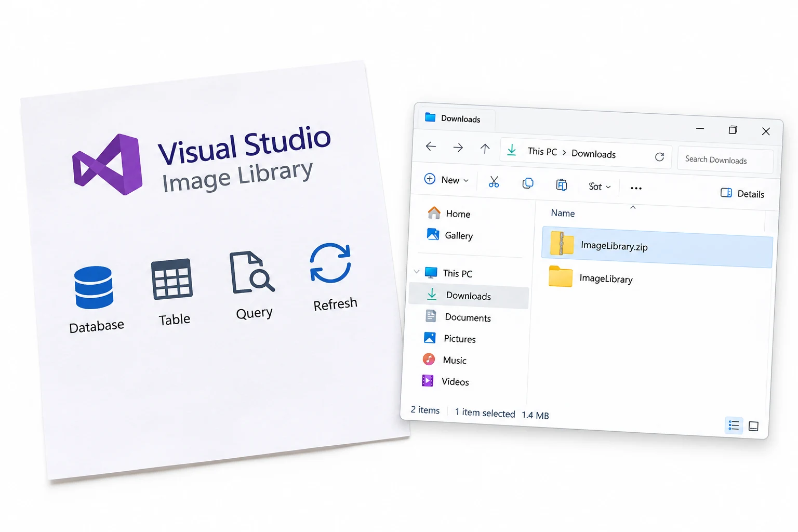The width and height of the screenshot is (798, 532).
Task: Select Downloads in navigation pane
Action: 469,295
